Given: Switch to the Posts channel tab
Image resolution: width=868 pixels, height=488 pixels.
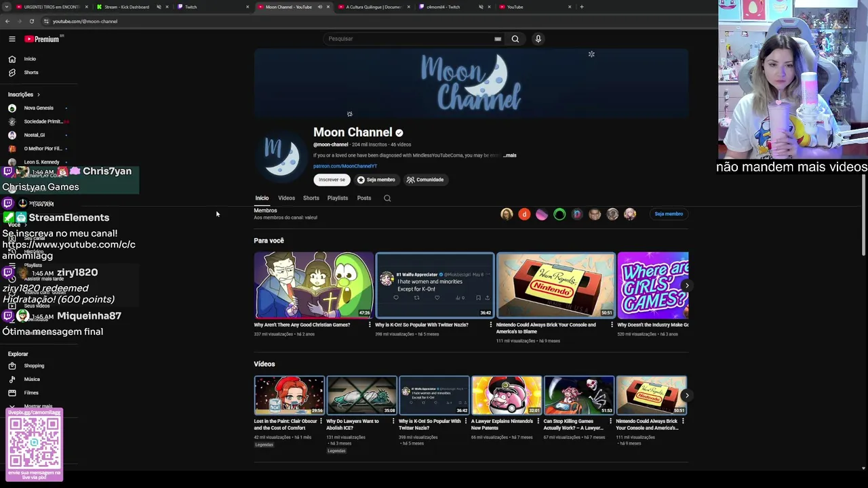Looking at the screenshot, I should [x=364, y=198].
